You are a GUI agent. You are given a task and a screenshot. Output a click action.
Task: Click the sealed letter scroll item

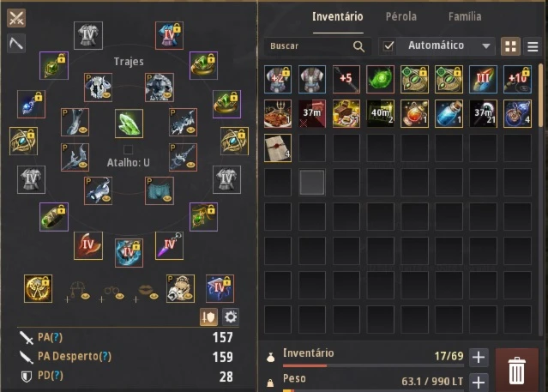coord(278,148)
